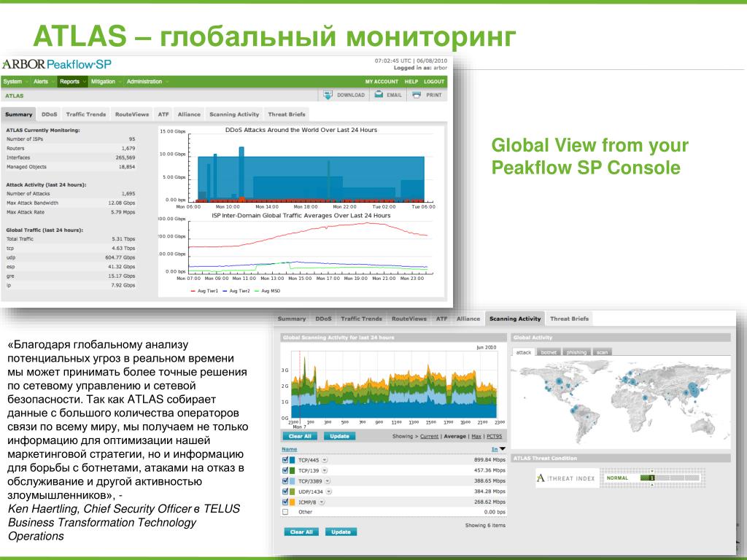Viewport: 747px width, 560px height.
Task: Click the Global Activity world map
Action: 620,402
